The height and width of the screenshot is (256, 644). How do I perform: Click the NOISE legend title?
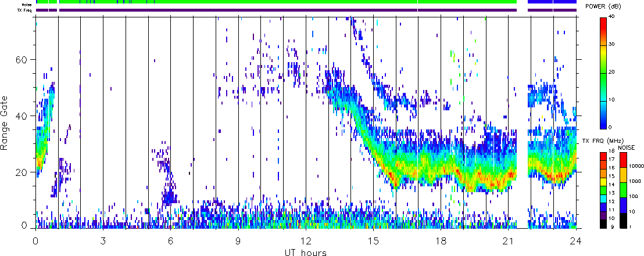coord(625,146)
